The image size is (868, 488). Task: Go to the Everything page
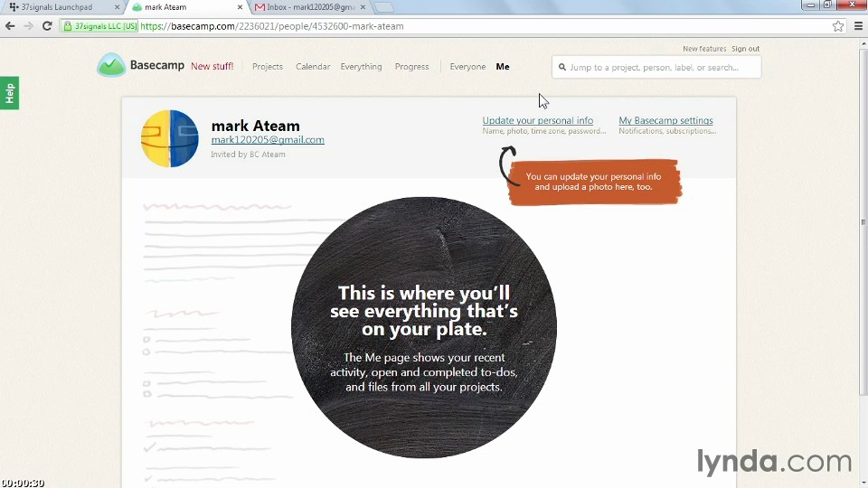coord(361,66)
